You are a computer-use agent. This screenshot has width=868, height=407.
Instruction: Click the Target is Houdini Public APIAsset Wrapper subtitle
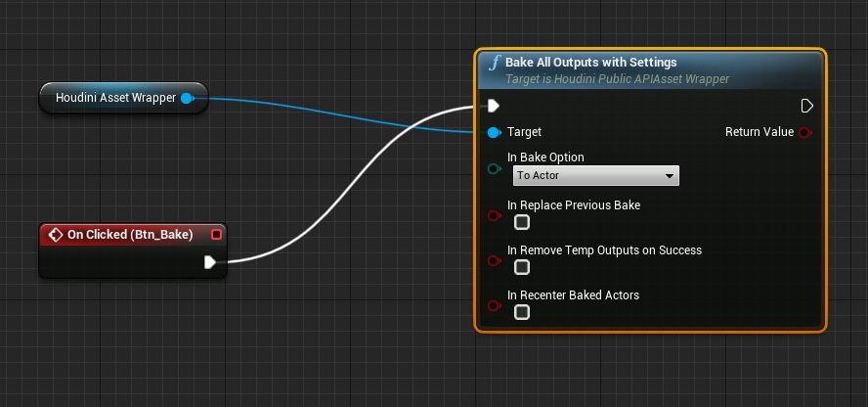617,79
